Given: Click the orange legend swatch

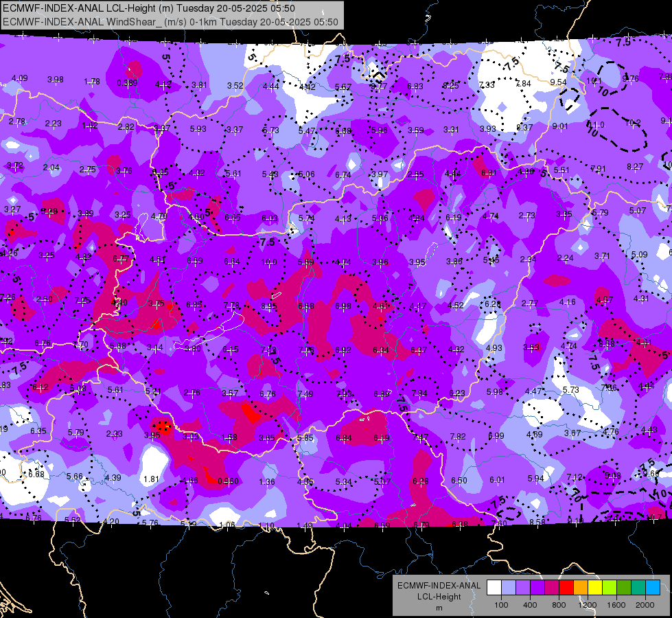Looking at the screenshot, I should tap(581, 588).
